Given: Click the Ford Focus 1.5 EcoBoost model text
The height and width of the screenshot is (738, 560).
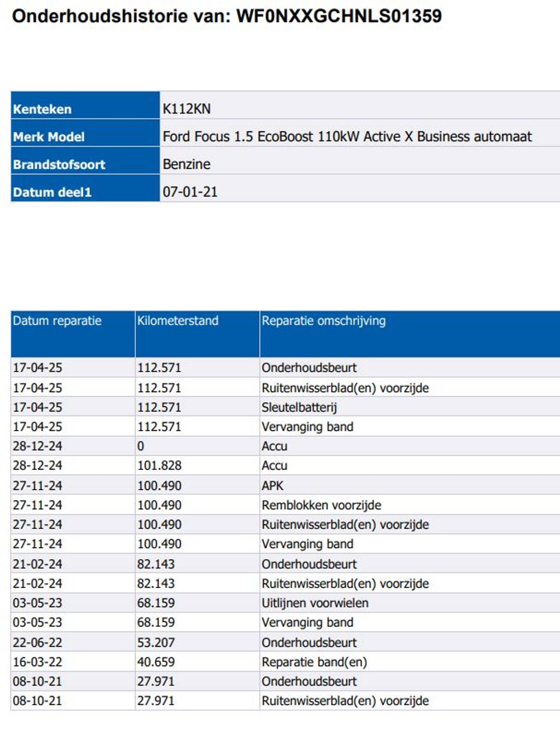Looking at the screenshot, I should coord(347,137).
